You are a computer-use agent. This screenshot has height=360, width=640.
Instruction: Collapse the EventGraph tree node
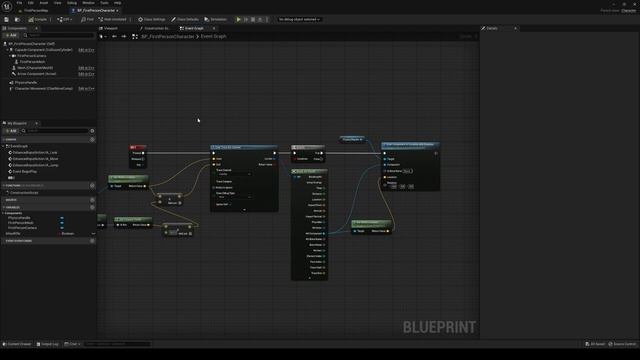point(4,146)
